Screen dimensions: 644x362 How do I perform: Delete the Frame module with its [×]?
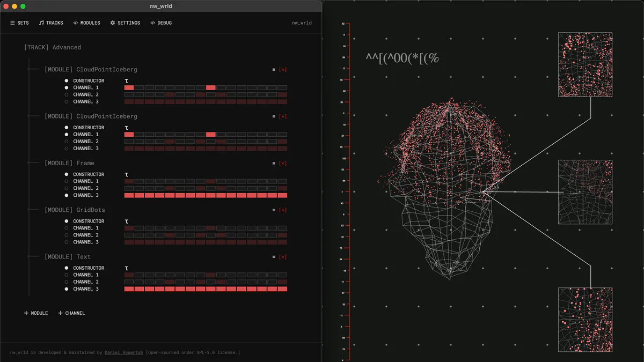click(283, 163)
